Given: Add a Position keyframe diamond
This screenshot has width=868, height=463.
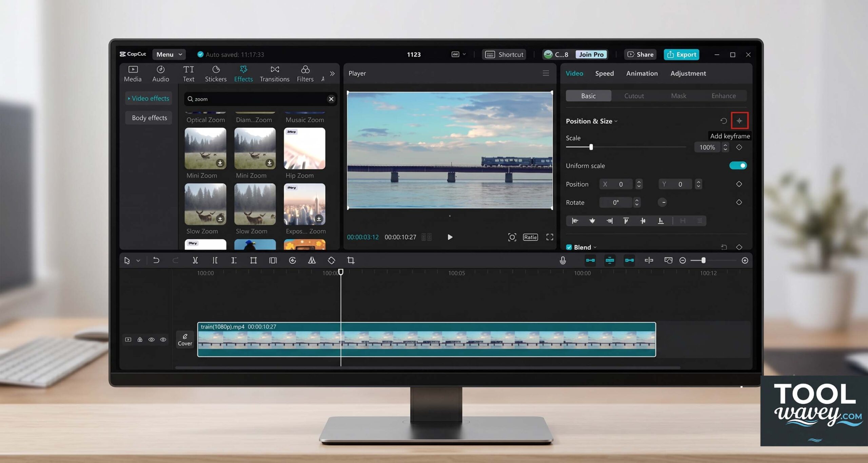Looking at the screenshot, I should 739,184.
